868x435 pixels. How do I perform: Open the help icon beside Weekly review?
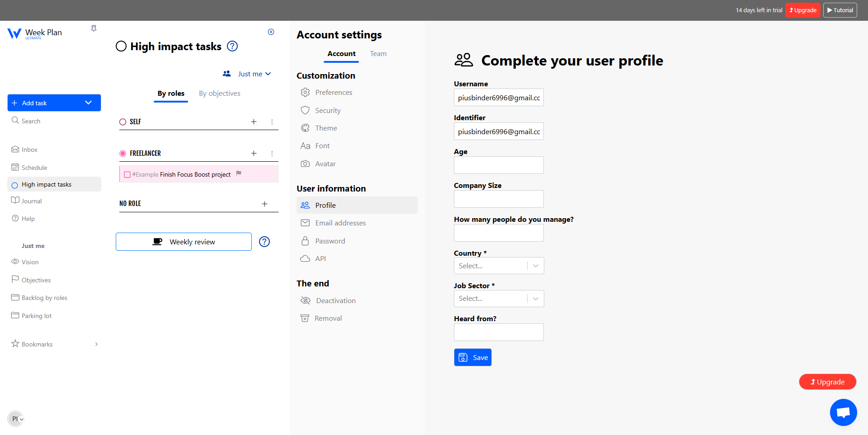point(264,242)
